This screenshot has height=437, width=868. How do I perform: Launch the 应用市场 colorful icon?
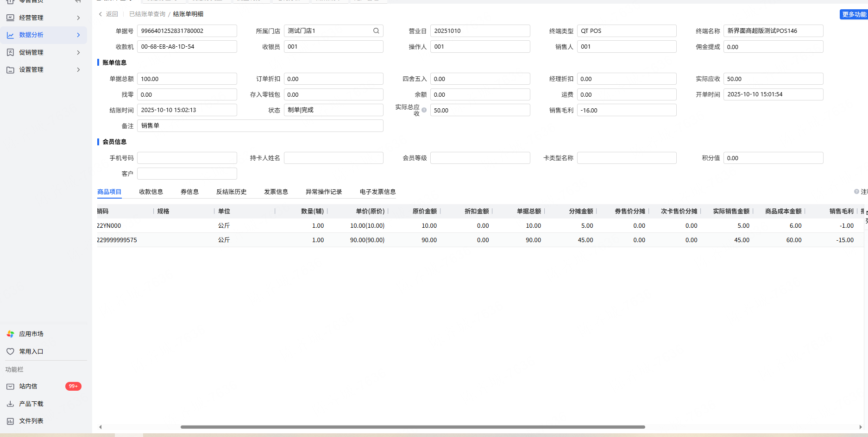10,334
